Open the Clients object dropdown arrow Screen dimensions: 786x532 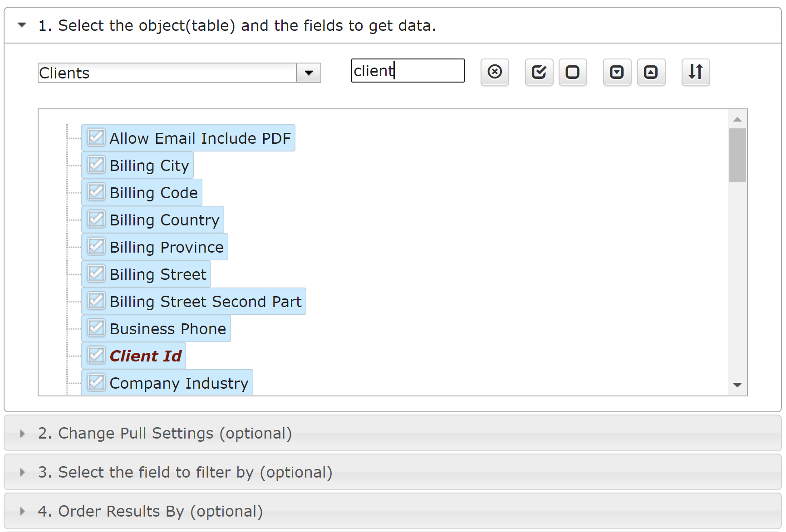(x=309, y=73)
